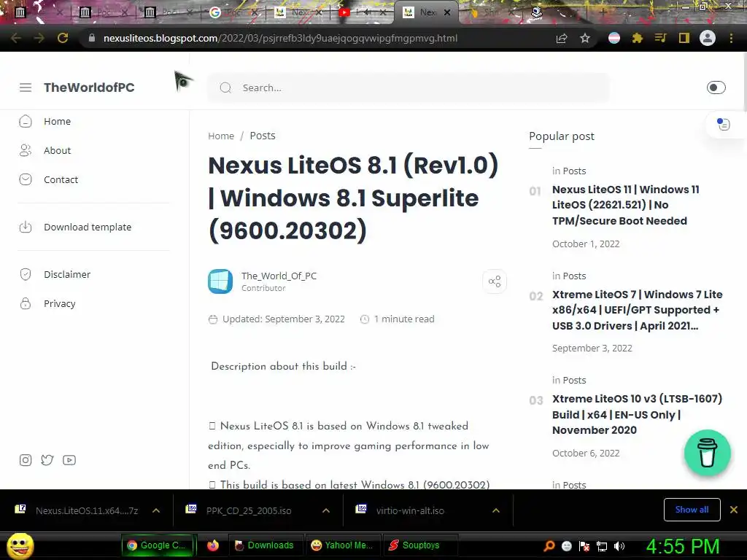This screenshot has width=747, height=560.
Task: Bookmark this page with star icon
Action: pyautogui.click(x=585, y=38)
